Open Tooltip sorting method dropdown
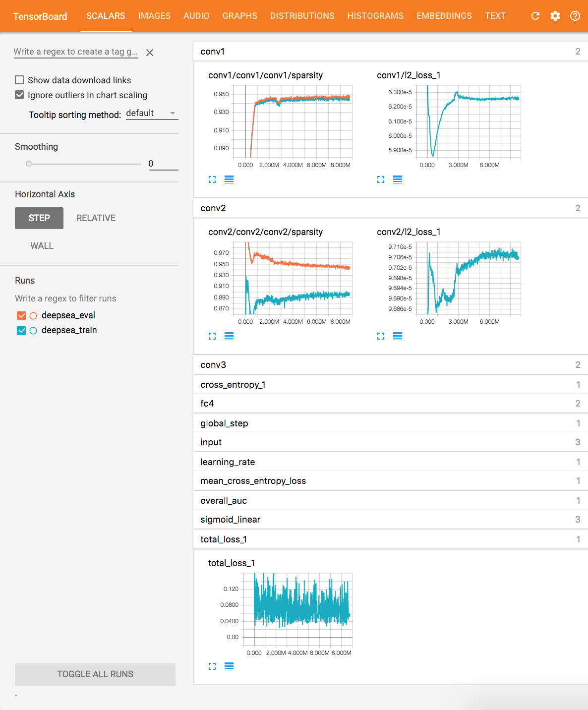Screen dimensions: 588x710 tap(152, 114)
